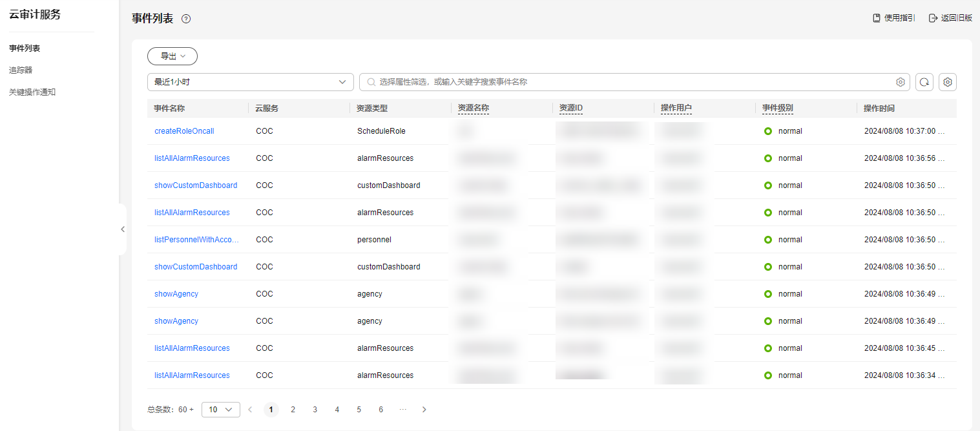Click the pagination ellipsis for more pages
The image size is (980, 431).
[x=403, y=410]
